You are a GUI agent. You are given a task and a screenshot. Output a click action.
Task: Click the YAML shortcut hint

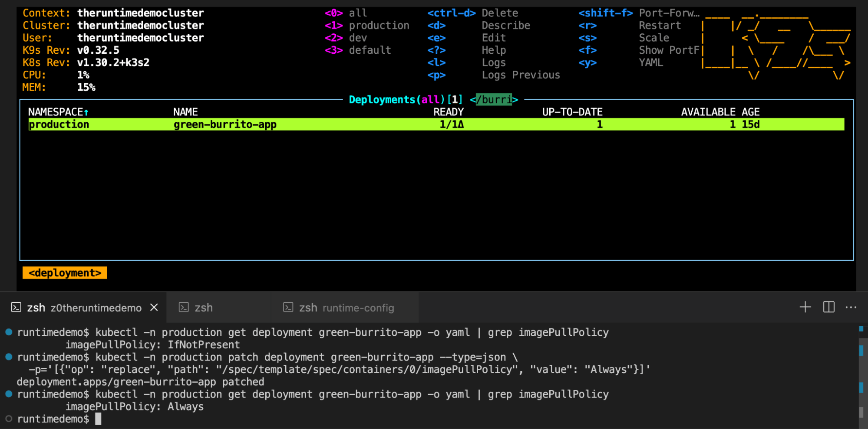651,62
